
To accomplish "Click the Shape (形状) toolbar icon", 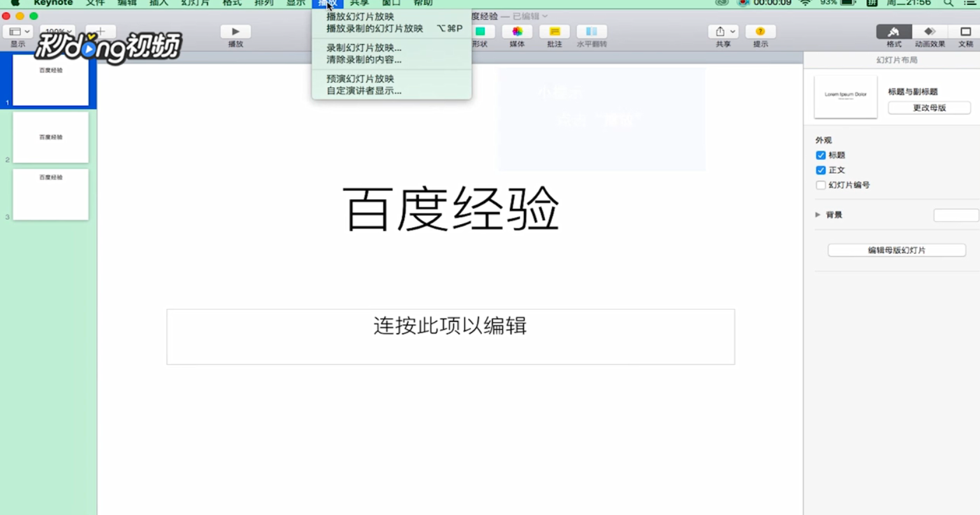I will (480, 31).
